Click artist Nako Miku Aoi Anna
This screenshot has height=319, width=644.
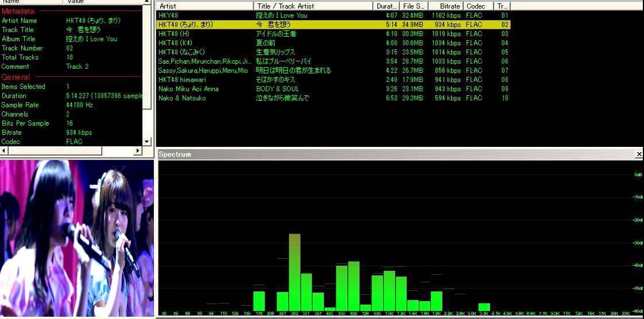188,89
